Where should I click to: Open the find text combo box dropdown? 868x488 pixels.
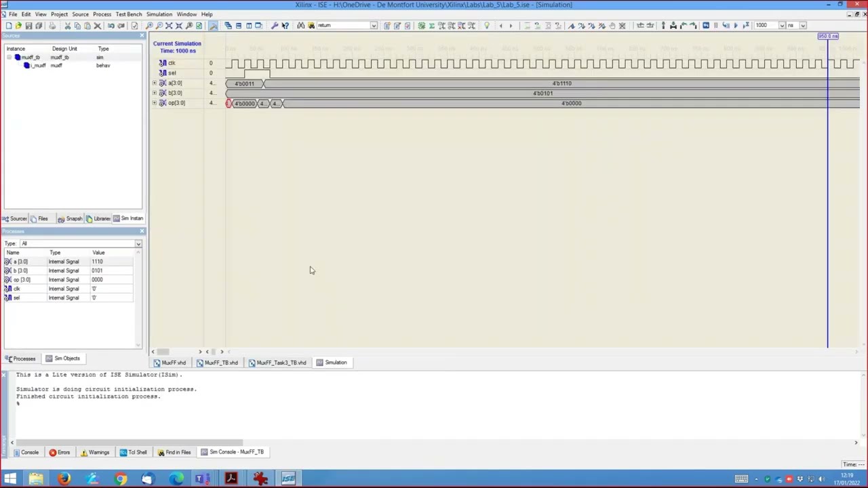pos(373,26)
